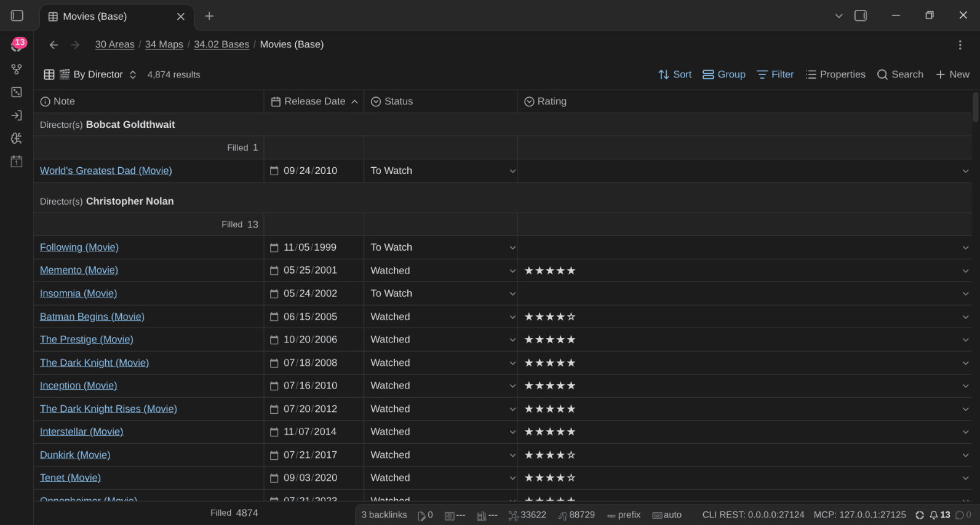Click the Release Date cell of Inception

pyautogui.click(x=314, y=386)
